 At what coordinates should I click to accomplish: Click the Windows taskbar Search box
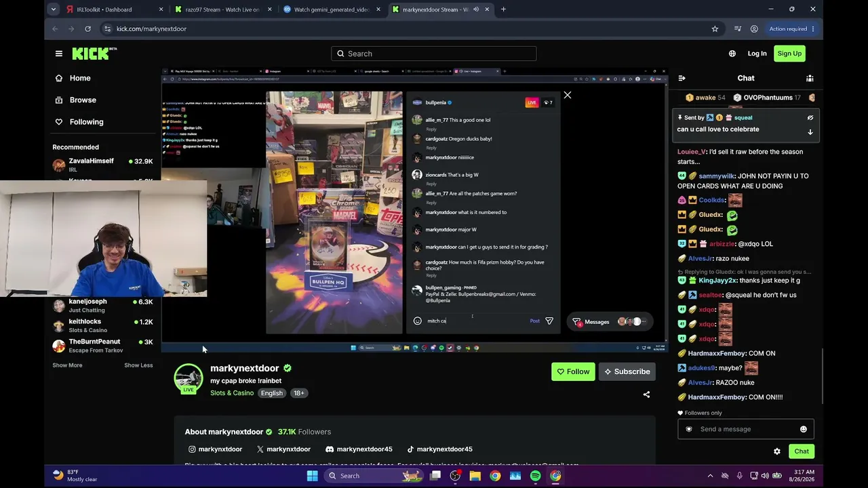[373, 476]
